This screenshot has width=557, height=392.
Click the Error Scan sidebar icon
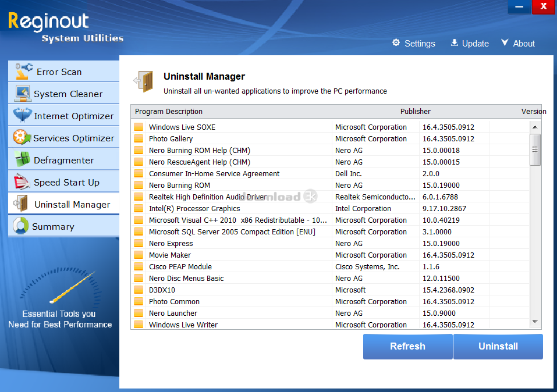pos(23,72)
